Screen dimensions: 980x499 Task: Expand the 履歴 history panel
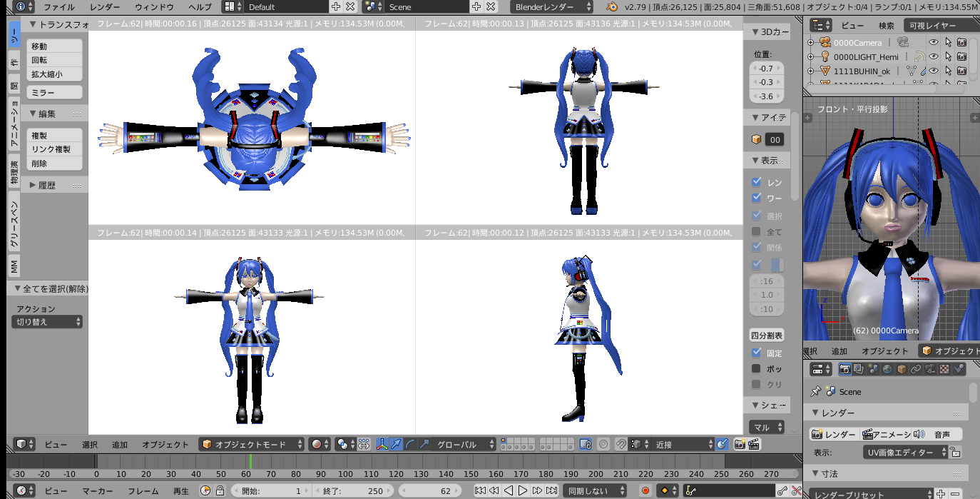click(33, 185)
